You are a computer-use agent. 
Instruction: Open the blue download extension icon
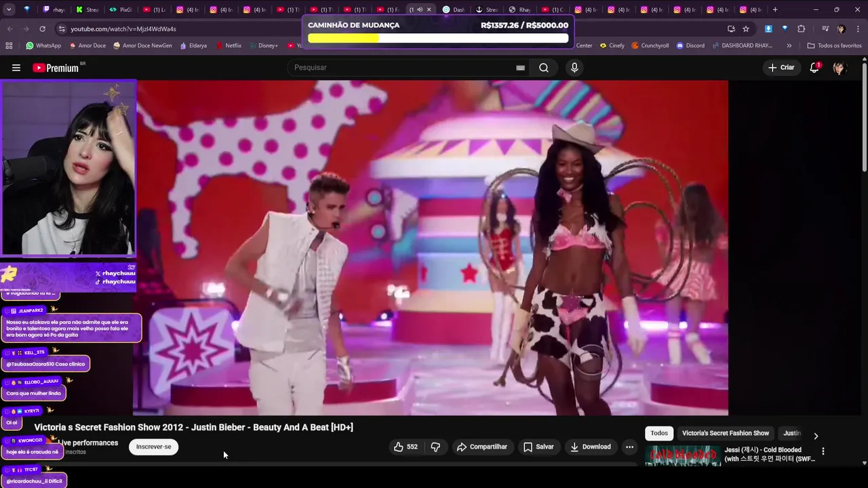pos(768,28)
